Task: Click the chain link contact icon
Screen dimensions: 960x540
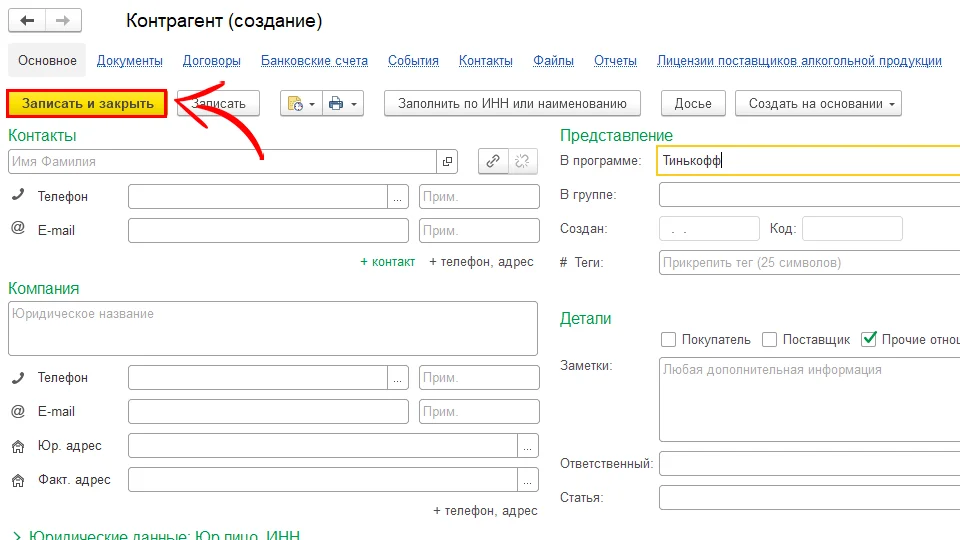Action: tap(492, 161)
